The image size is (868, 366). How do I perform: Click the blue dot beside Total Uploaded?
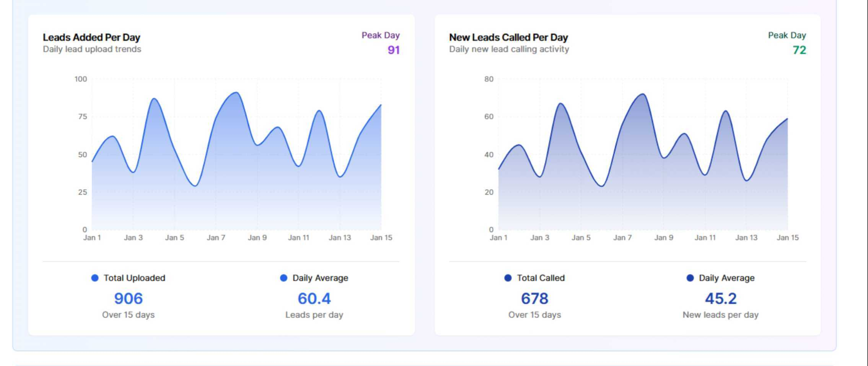tap(95, 278)
